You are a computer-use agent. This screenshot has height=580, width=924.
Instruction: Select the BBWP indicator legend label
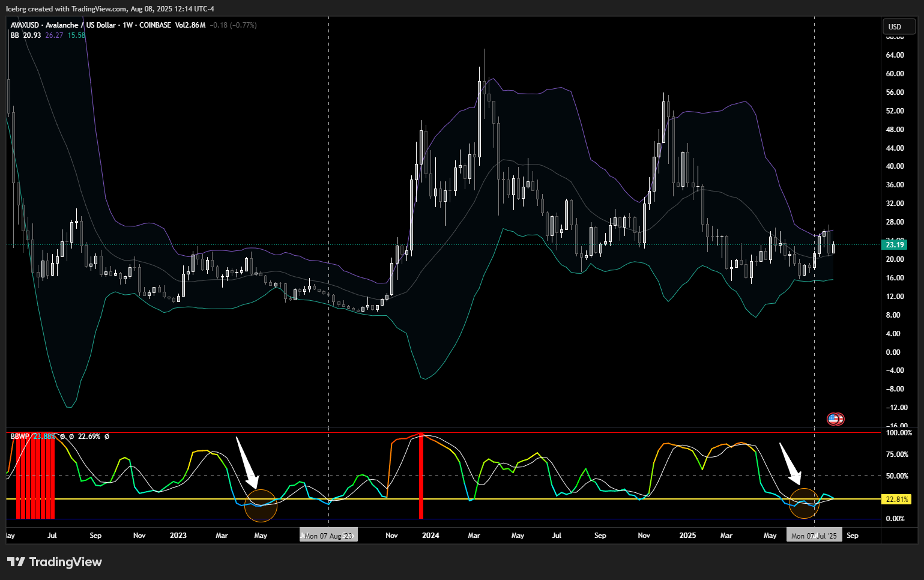(20, 437)
